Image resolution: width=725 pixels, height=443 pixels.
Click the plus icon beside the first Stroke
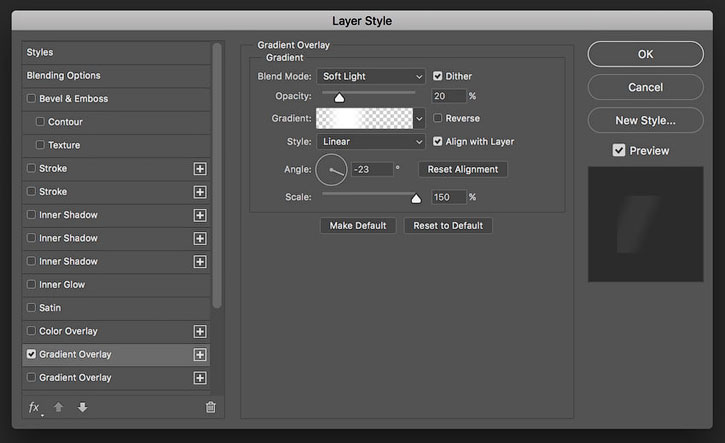pos(200,169)
